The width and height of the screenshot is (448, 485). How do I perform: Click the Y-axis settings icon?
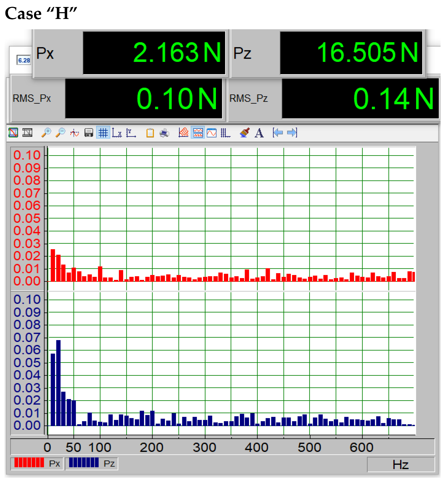coord(131,133)
